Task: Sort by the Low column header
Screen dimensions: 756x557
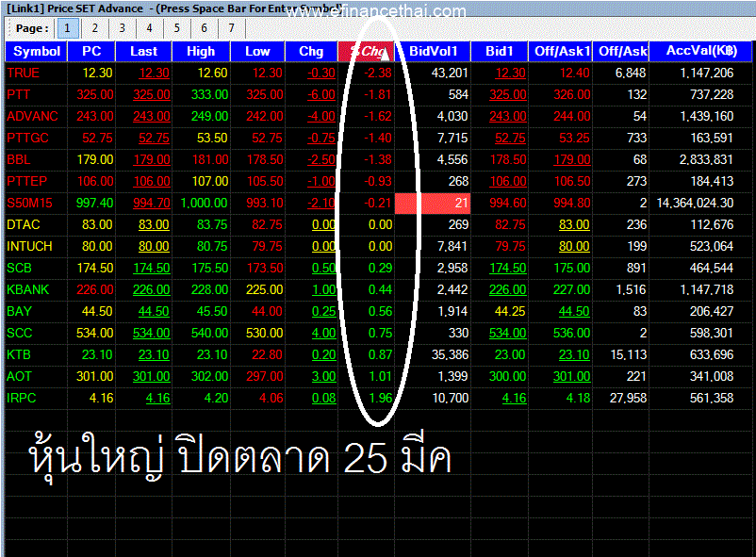Action: tap(257, 52)
